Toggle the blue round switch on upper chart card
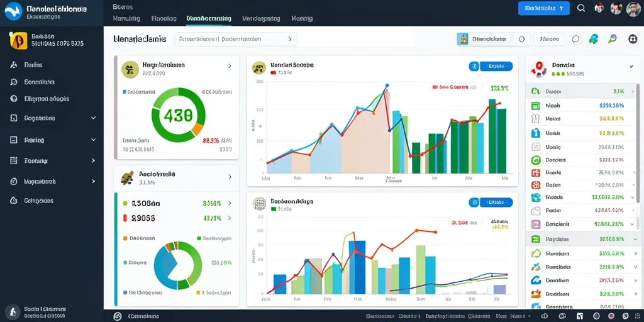644x322 pixels. [x=474, y=66]
